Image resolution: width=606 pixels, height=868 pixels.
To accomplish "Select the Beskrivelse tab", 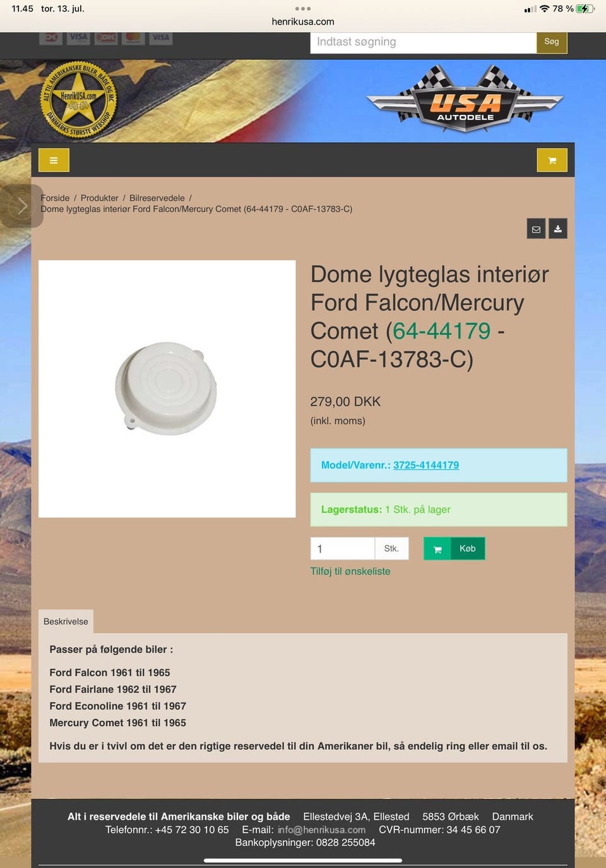I will (66, 622).
